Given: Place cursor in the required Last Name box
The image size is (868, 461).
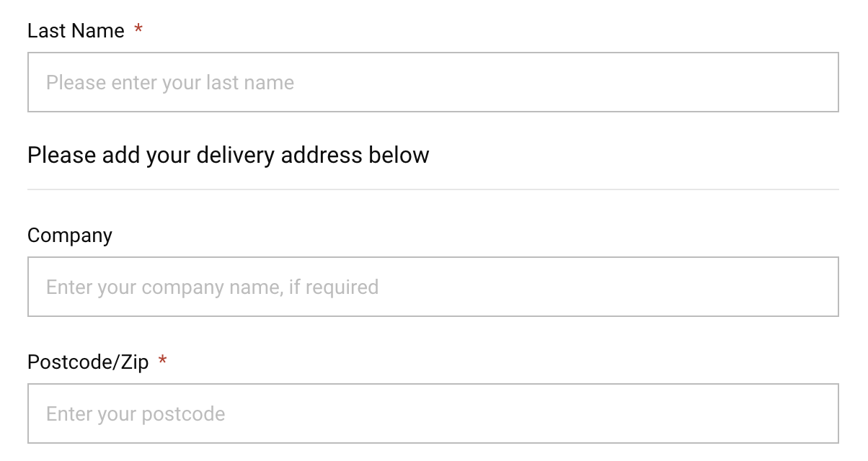Looking at the screenshot, I should [433, 82].
